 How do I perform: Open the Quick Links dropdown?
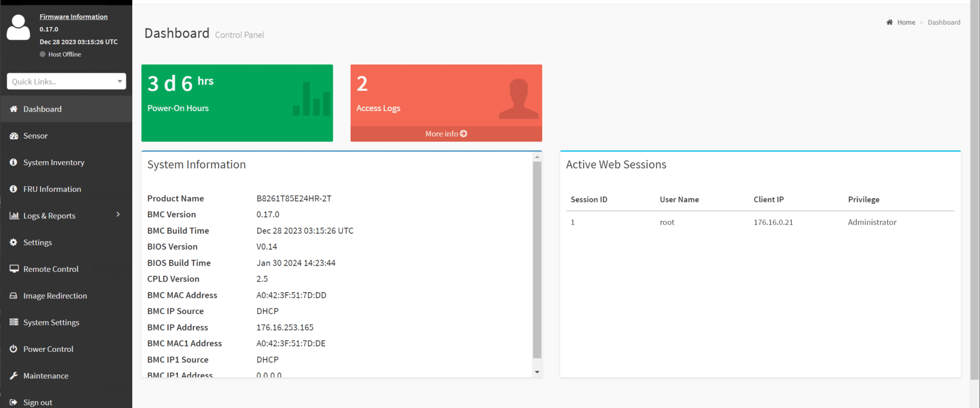click(x=66, y=81)
